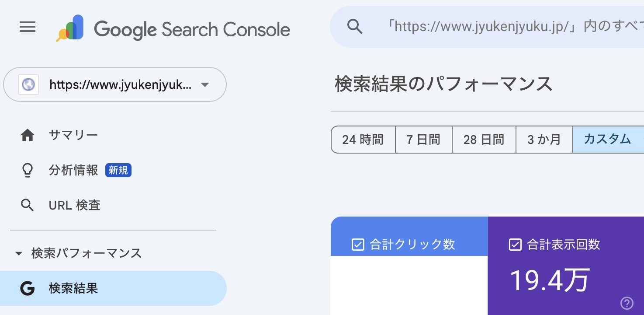Click the lightbulb 分析情報 icon
644x315 pixels.
tap(28, 171)
